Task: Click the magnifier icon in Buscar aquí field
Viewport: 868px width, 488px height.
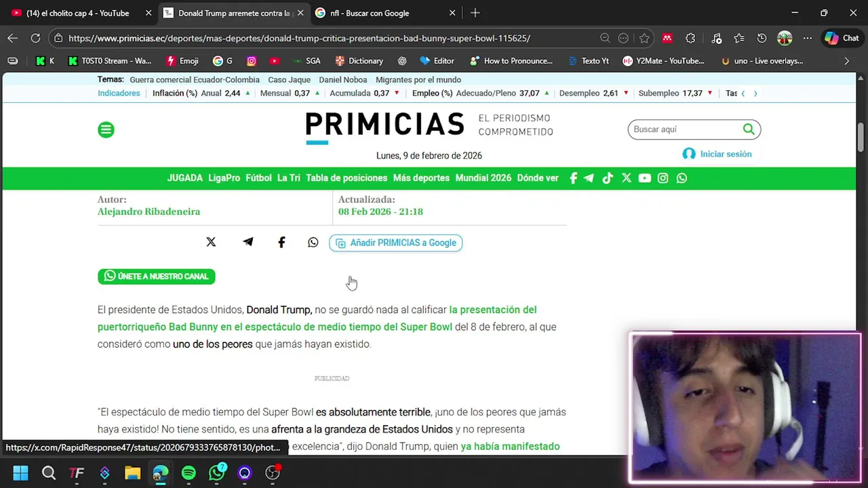Action: tap(748, 129)
